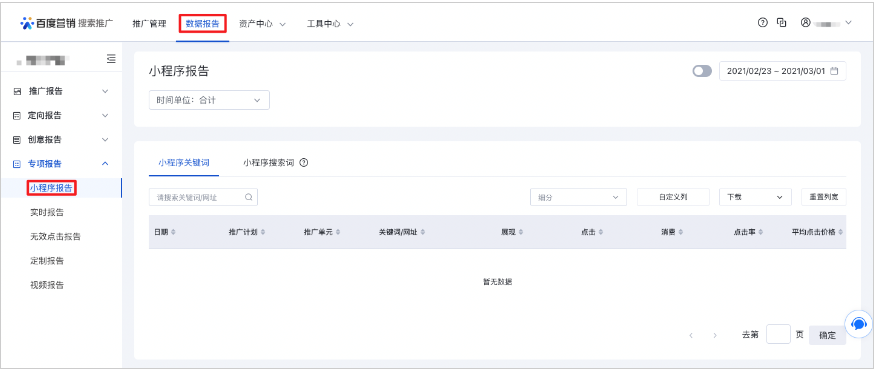
Task: Open the floating customer service chat icon
Action: [859, 324]
